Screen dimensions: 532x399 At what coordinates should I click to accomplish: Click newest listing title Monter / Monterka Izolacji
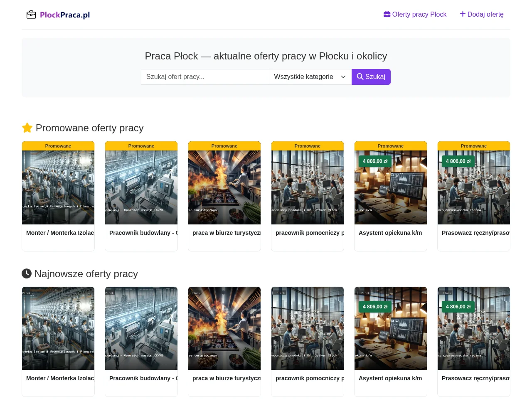tap(60, 378)
